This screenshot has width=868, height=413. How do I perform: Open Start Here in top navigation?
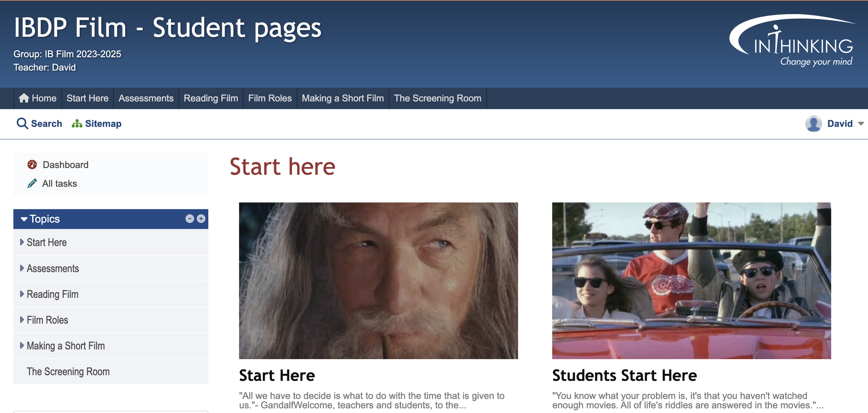[x=87, y=98]
